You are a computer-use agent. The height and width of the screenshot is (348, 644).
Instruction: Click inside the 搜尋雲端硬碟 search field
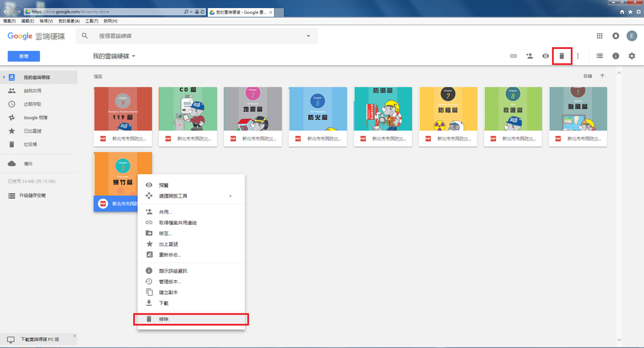tap(197, 36)
